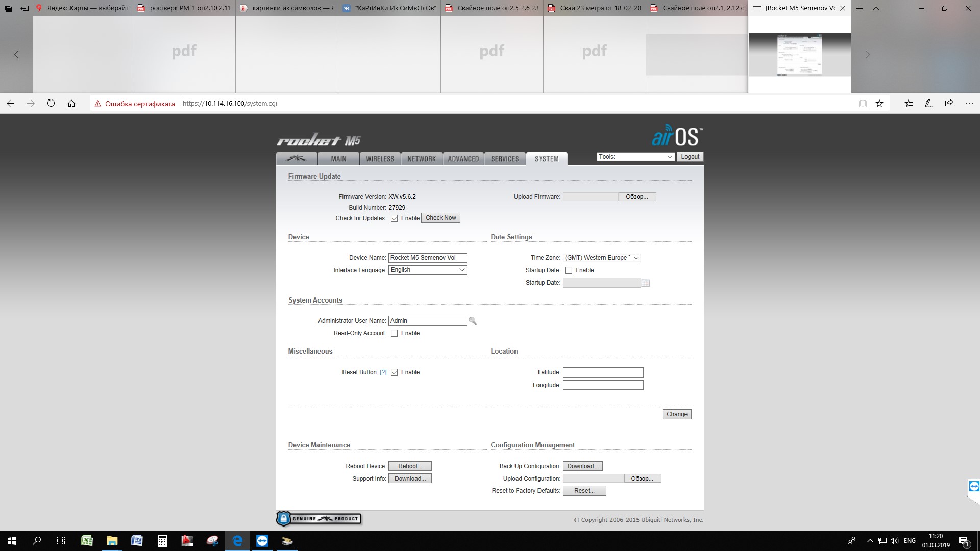Show tabs set aside icon
This screenshot has width=980, height=551.
click(8, 8)
